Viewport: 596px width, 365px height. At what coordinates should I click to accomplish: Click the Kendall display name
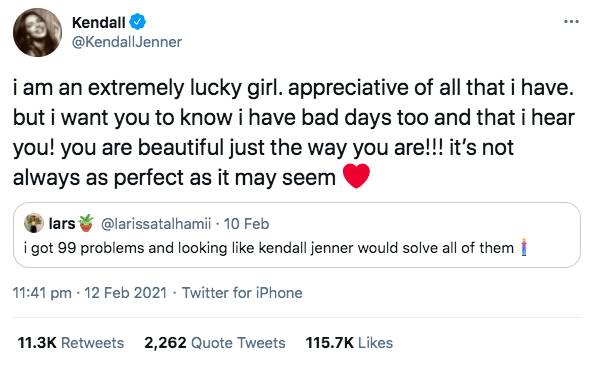point(98,22)
